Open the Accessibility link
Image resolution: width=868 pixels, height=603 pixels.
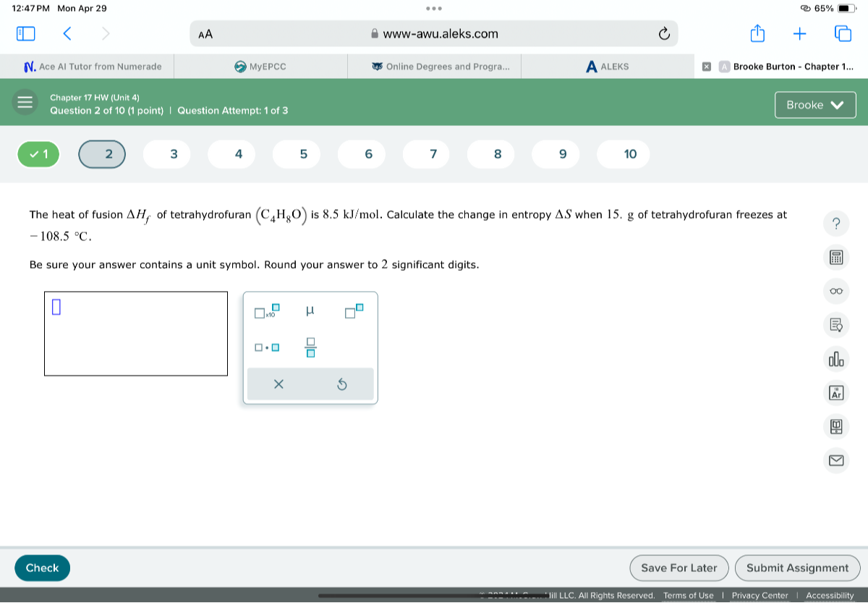tap(830, 596)
